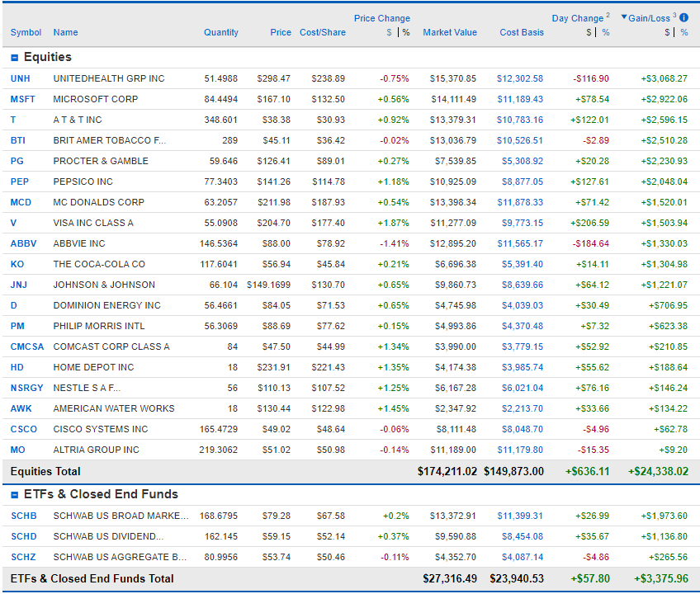
Task: View AT&T cost basis $10,783.16
Action: click(520, 120)
